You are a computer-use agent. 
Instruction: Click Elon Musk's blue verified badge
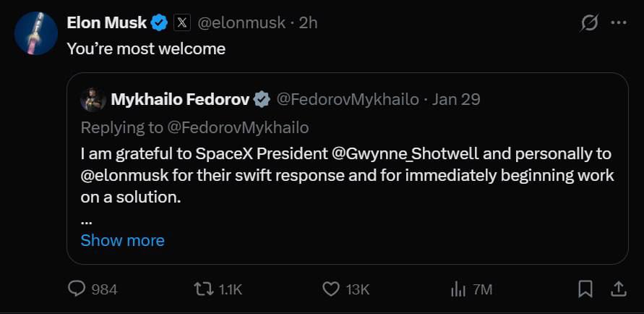[x=159, y=22]
